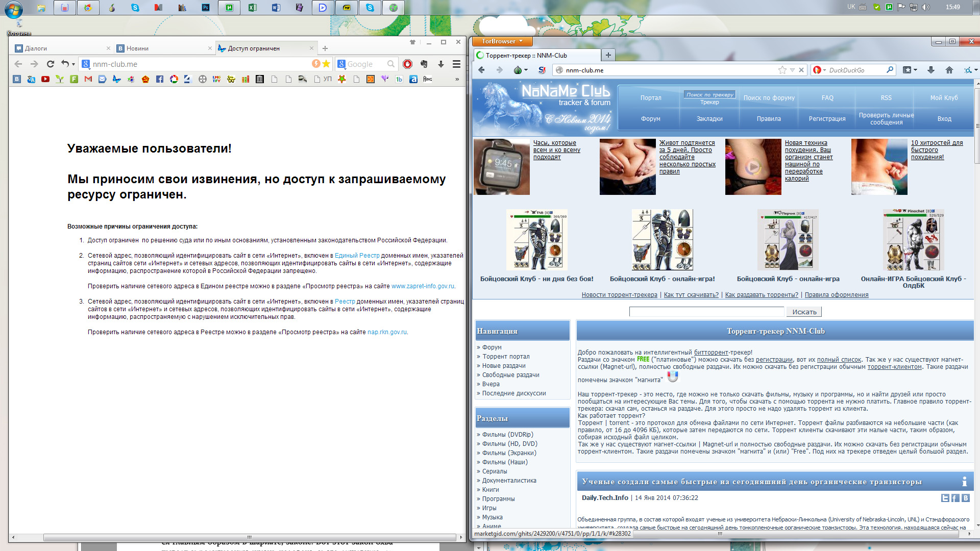Open Excel from the taskbar
980x551 pixels.
pyautogui.click(x=252, y=8)
